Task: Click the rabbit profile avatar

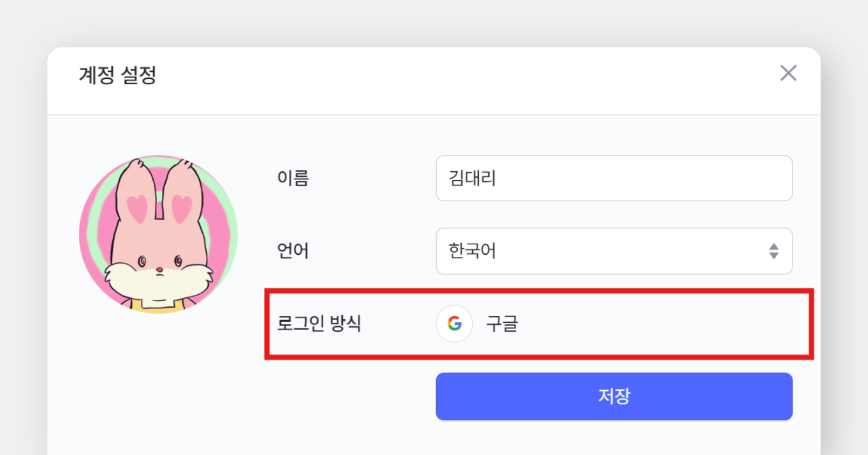Action: point(158,235)
